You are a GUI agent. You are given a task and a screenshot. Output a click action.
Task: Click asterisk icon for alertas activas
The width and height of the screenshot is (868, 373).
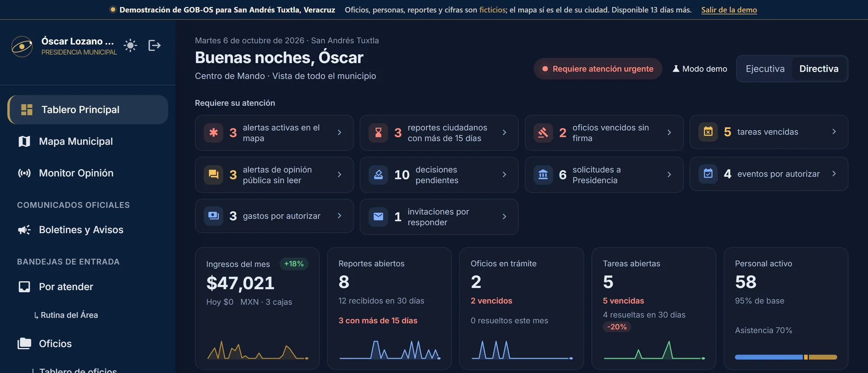click(214, 132)
